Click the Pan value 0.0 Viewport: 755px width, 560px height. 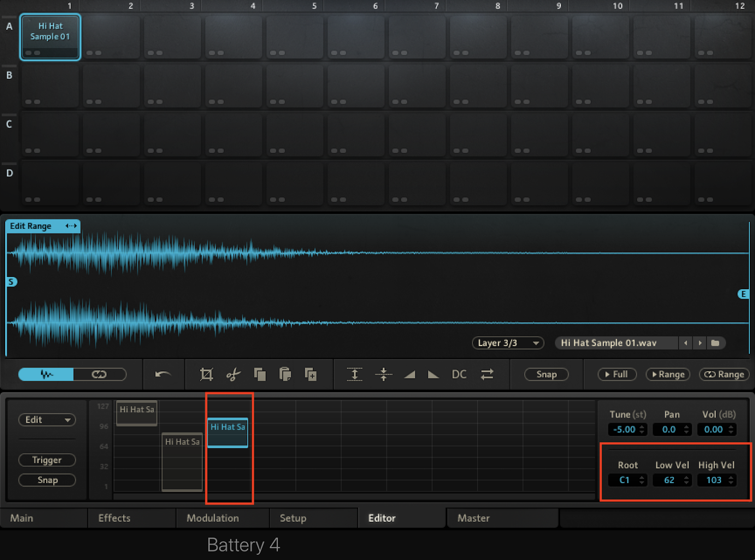[x=669, y=429]
